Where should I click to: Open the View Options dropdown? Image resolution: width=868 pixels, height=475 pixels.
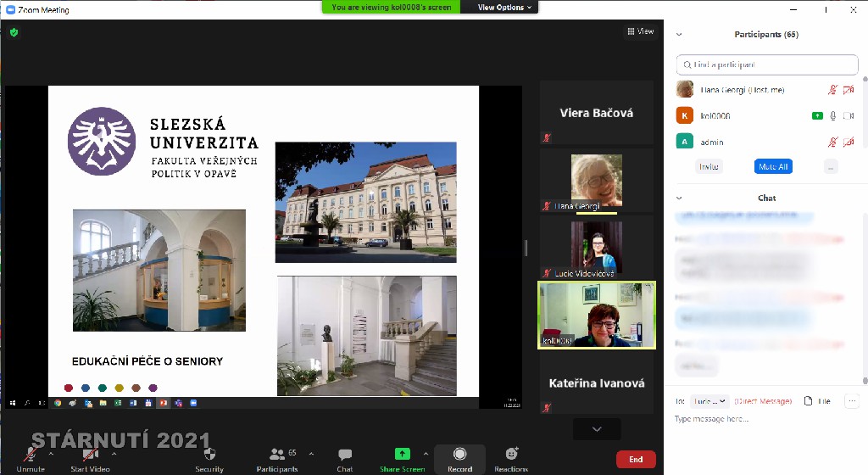[x=506, y=8]
